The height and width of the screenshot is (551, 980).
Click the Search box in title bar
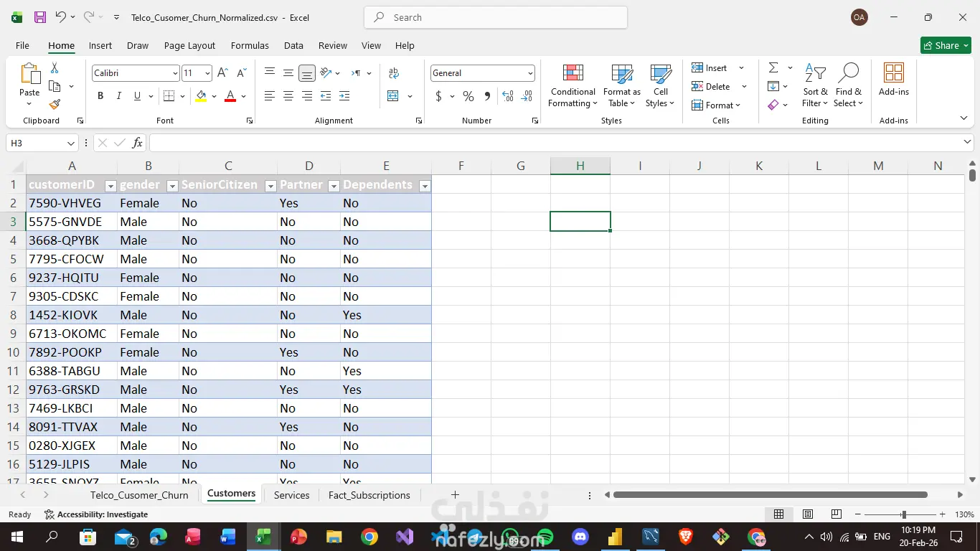(496, 17)
